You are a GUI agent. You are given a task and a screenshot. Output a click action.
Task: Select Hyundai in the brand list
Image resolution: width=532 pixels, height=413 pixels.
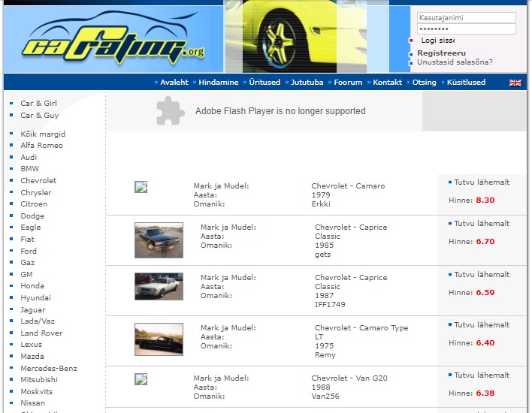(35, 297)
